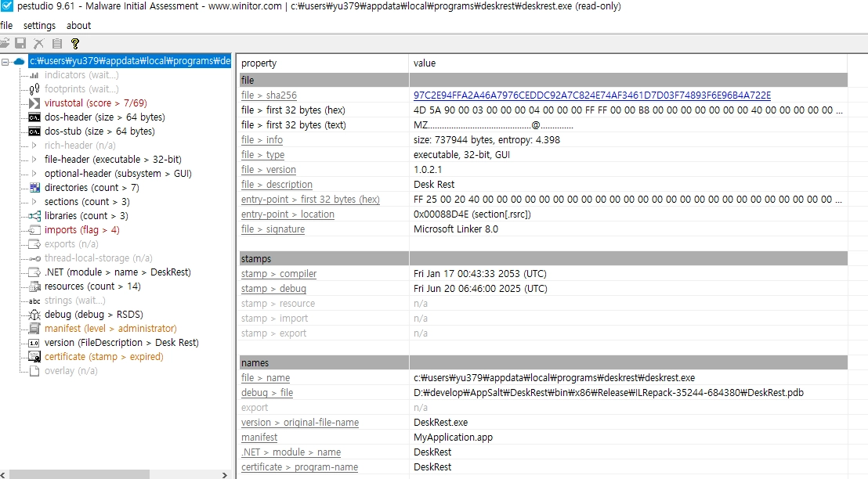
Task: Click the footprints node icon
Action: click(34, 88)
